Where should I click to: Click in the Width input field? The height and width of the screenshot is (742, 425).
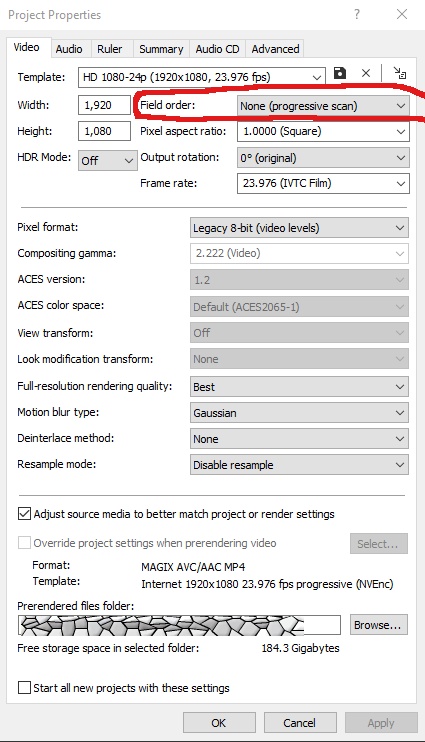(x=104, y=105)
